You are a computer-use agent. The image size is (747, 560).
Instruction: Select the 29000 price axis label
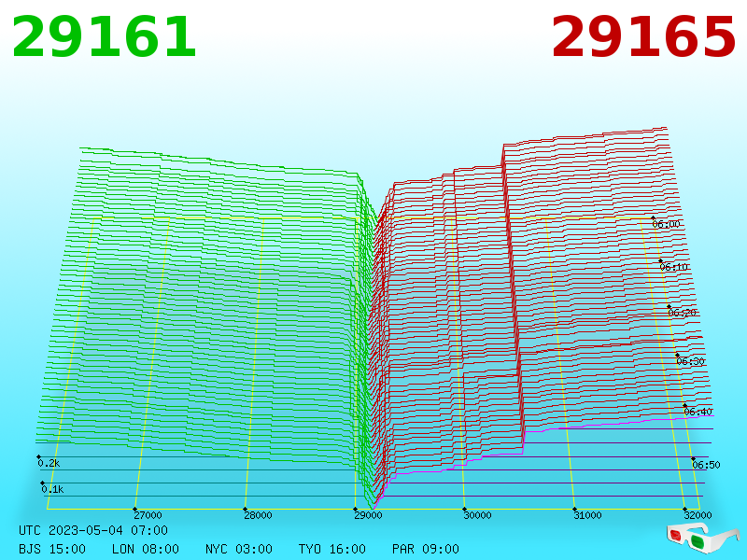coord(368,515)
